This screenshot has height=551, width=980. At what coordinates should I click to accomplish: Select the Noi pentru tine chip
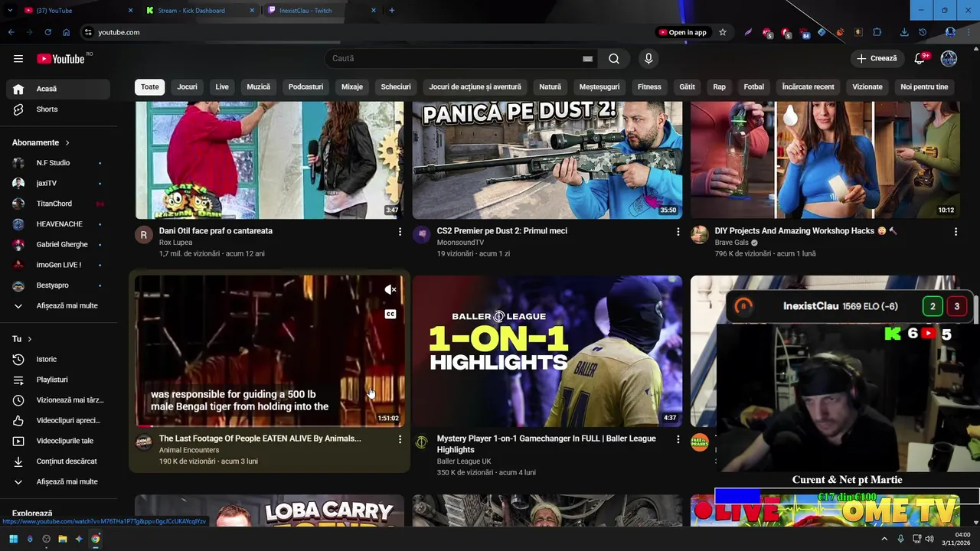pos(925,87)
